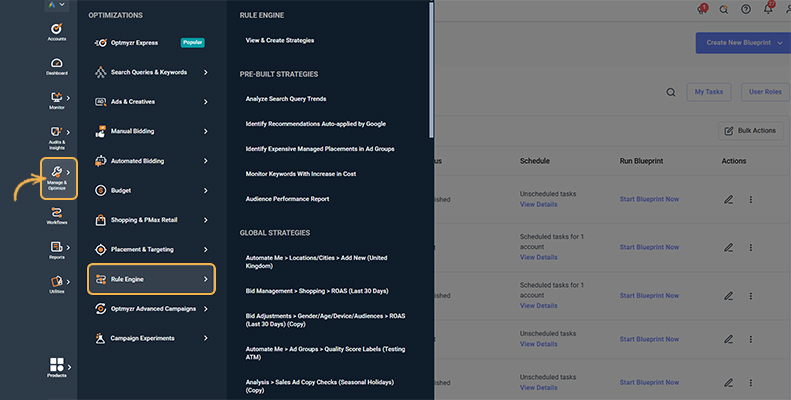
Task: Click the Campaign Experiments flask icon
Action: point(100,338)
